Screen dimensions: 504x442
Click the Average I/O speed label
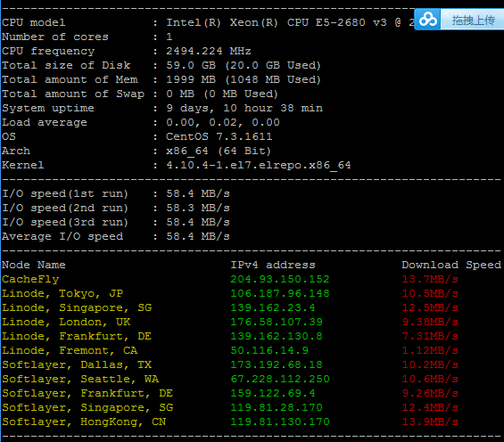[x=62, y=236]
